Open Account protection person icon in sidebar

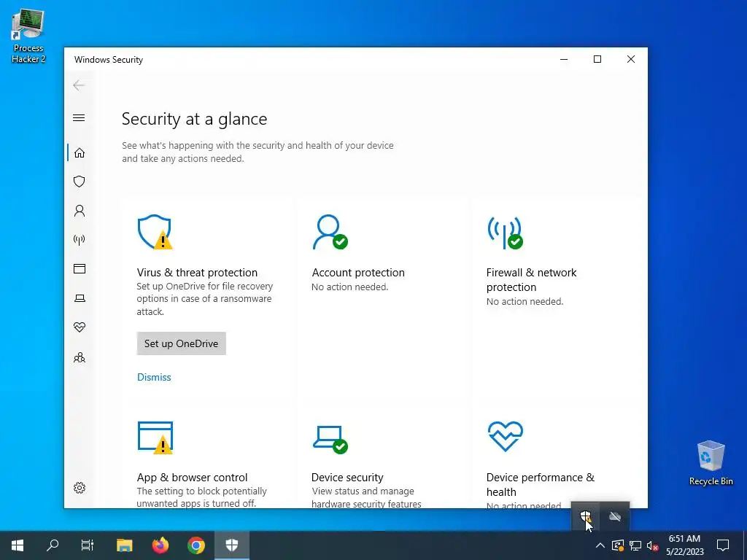pos(79,211)
